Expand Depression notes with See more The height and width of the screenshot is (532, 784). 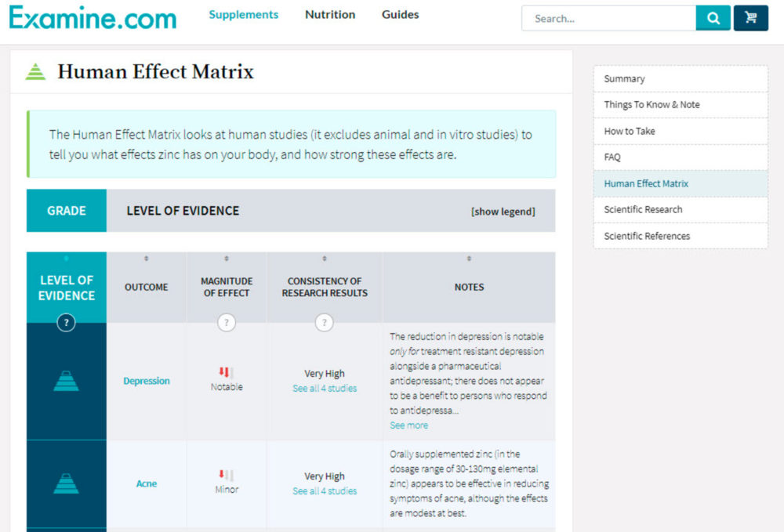click(x=408, y=425)
